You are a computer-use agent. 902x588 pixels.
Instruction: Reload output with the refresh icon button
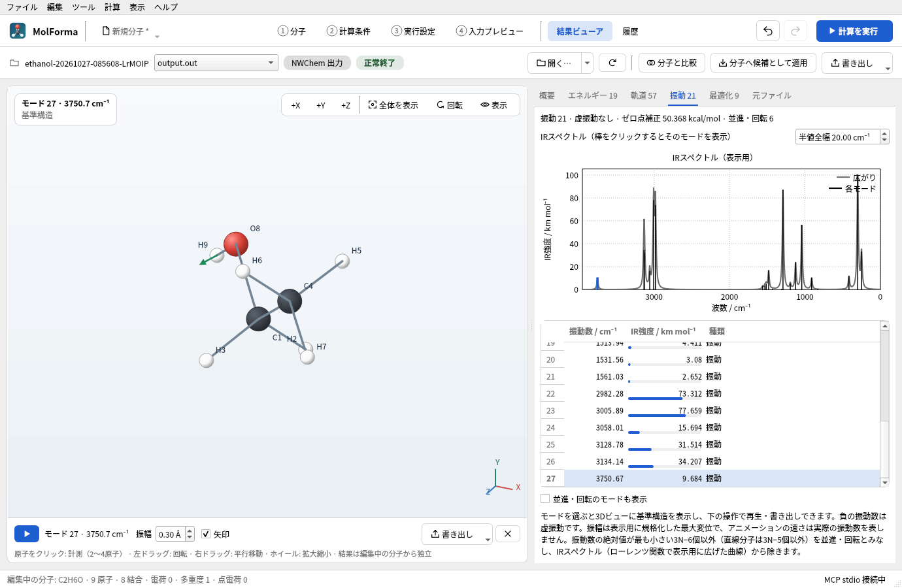pyautogui.click(x=612, y=63)
